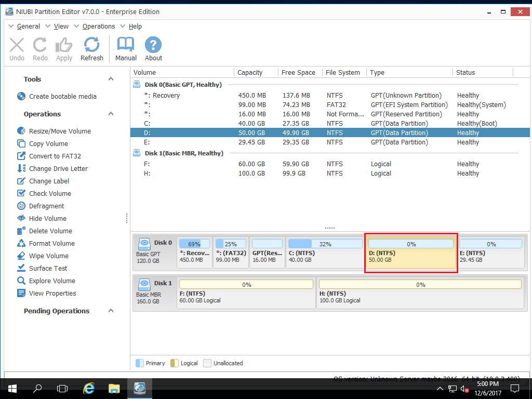Select the C: volume row
Image resolution: width=532 pixels, height=399 pixels.
[x=330, y=124]
